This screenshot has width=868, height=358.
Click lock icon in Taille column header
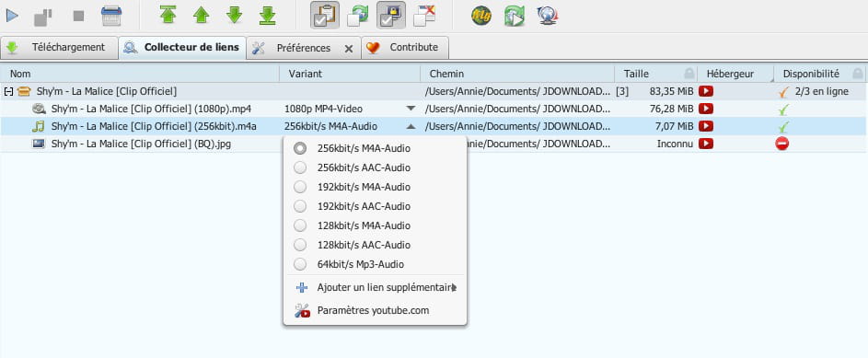(x=689, y=74)
